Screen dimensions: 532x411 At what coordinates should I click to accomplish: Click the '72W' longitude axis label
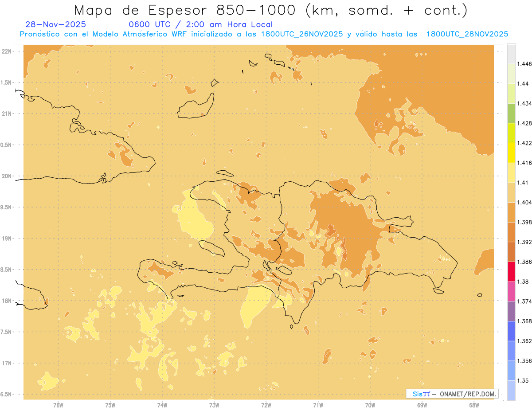tap(266, 405)
